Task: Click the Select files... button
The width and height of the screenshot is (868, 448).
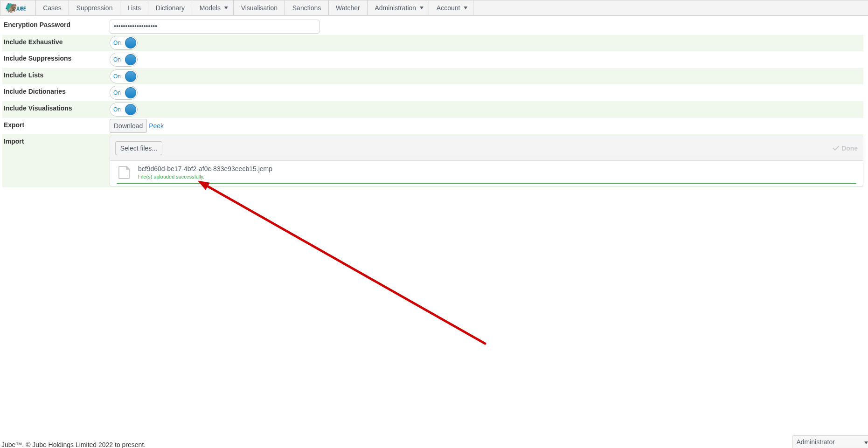Action: [x=139, y=148]
